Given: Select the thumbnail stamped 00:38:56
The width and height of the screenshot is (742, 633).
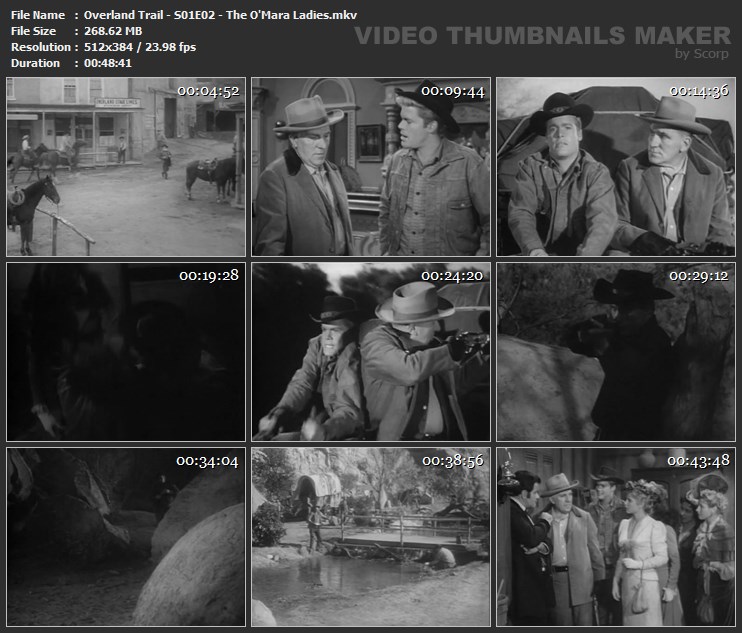Looking at the screenshot, I should click(371, 537).
